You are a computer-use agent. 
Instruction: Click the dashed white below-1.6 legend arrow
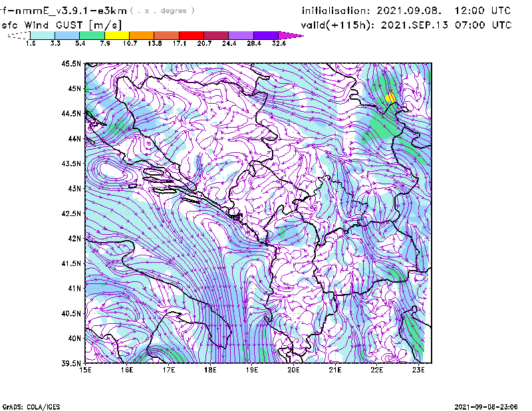tap(19, 35)
